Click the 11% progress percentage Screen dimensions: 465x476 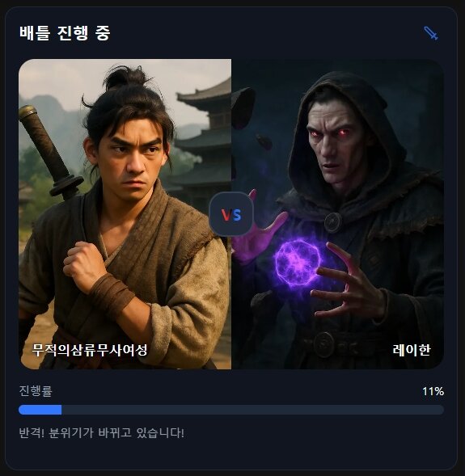click(433, 391)
